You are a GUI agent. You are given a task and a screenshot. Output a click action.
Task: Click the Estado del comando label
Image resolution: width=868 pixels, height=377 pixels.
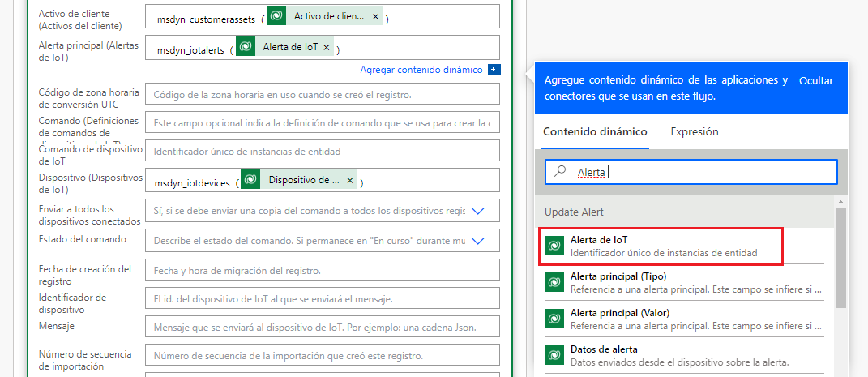pyautogui.click(x=83, y=239)
